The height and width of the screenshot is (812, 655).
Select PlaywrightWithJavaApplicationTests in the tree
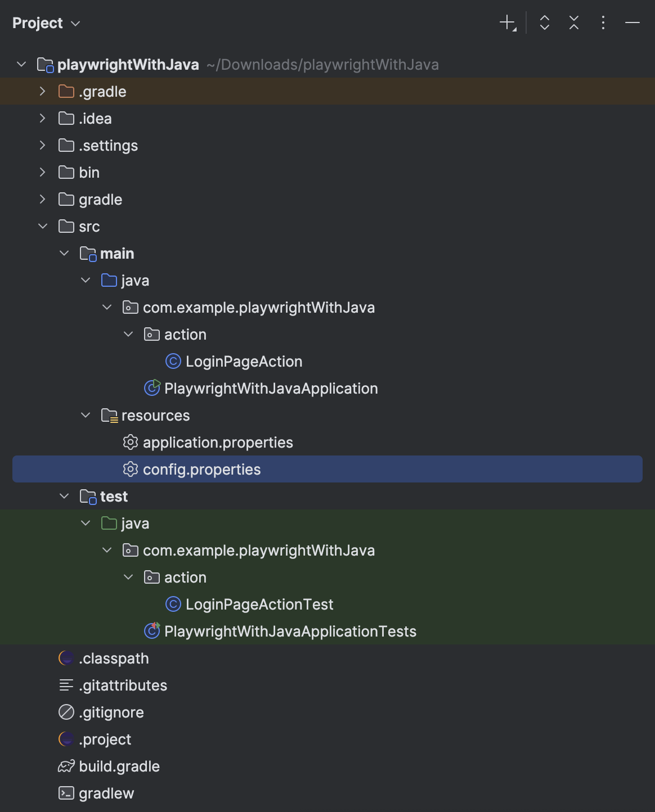[x=290, y=631]
